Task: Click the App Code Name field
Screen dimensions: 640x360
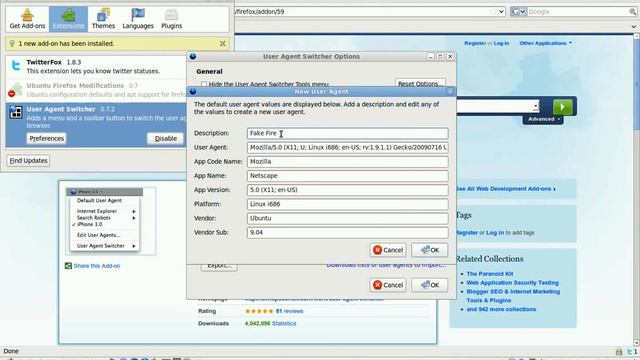Action: pos(347,162)
